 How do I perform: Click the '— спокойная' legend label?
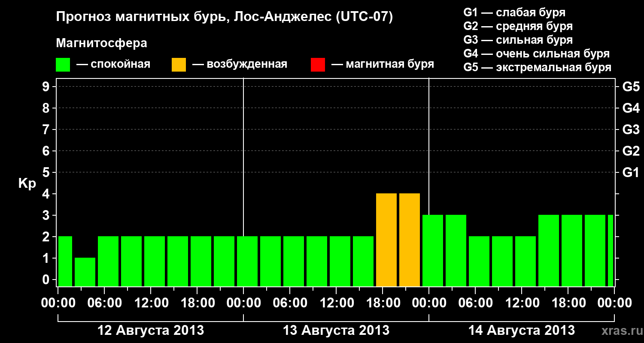tap(113, 64)
